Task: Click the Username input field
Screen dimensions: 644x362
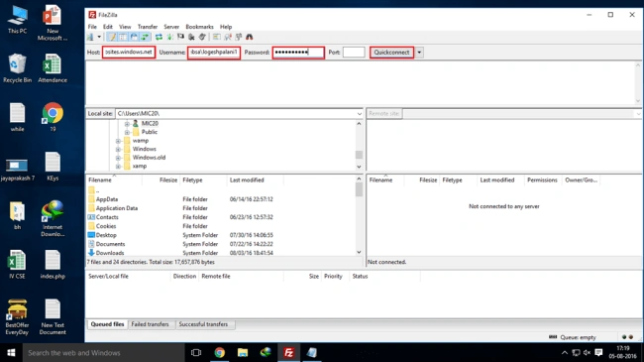Action: (214, 53)
